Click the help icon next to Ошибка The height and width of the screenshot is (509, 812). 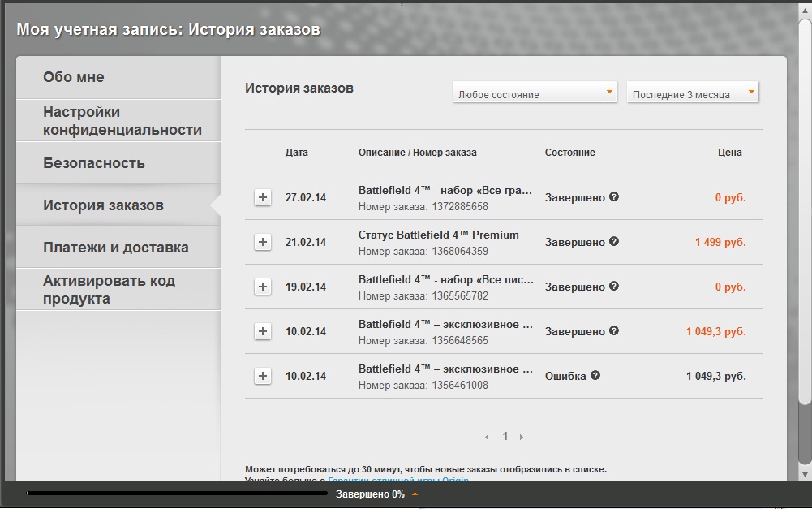(595, 375)
